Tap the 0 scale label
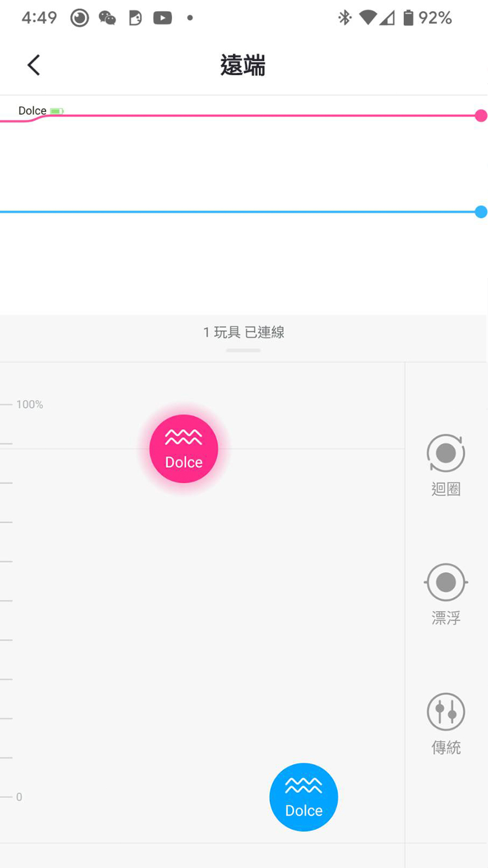Screen dimensions: 488x868 point(19,797)
